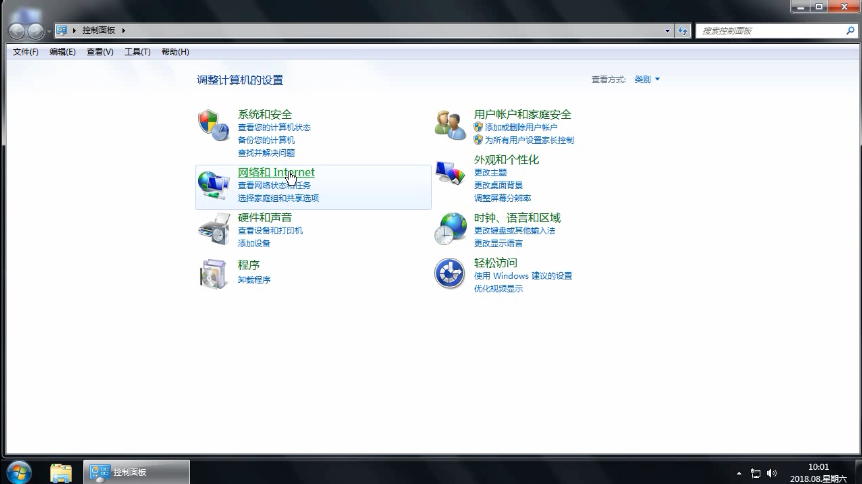Click the 外观和个性化 monitor icon

[x=450, y=172]
